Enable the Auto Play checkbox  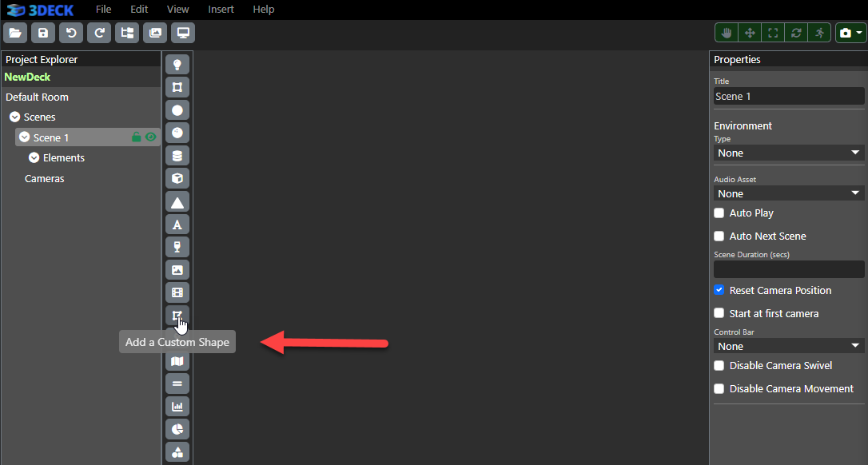pyautogui.click(x=719, y=213)
